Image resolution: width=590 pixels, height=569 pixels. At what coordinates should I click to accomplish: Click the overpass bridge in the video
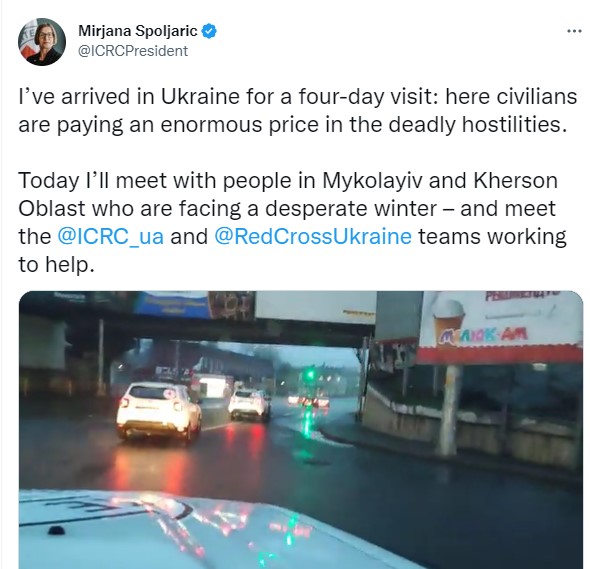pyautogui.click(x=196, y=327)
